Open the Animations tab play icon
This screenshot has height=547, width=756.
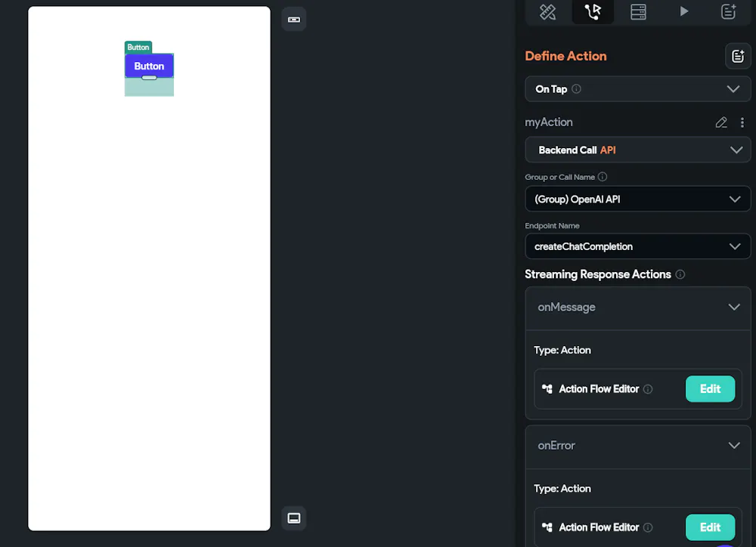click(x=683, y=11)
